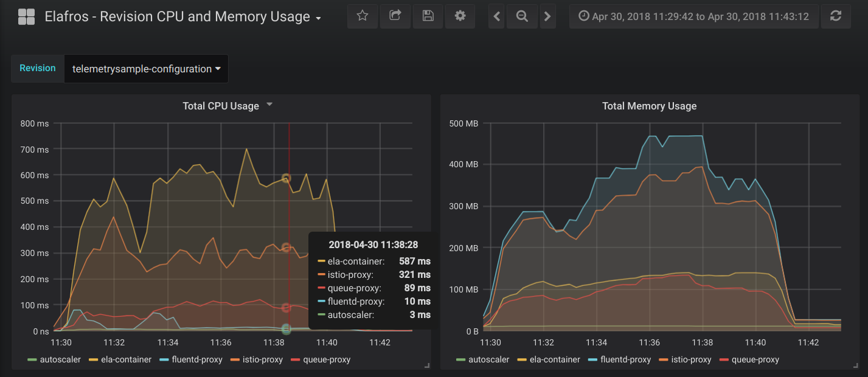Click the 587 ms ela-container tooltip value
The image size is (868, 377).
tap(415, 261)
